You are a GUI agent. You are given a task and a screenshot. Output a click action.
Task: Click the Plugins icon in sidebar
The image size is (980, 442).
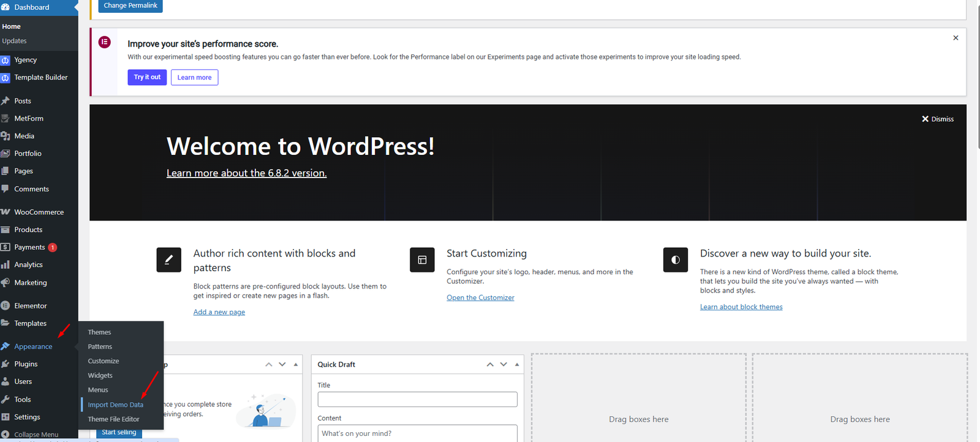6,364
